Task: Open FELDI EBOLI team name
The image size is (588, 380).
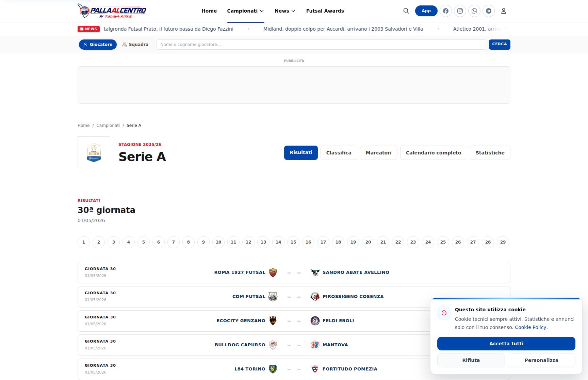Action: click(338, 321)
